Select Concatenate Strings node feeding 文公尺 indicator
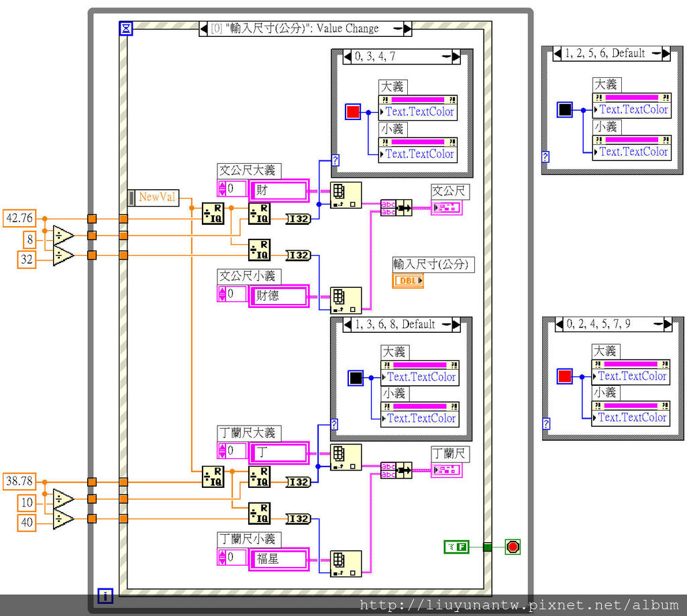Screen dimensions: 687x616 click(x=396, y=207)
